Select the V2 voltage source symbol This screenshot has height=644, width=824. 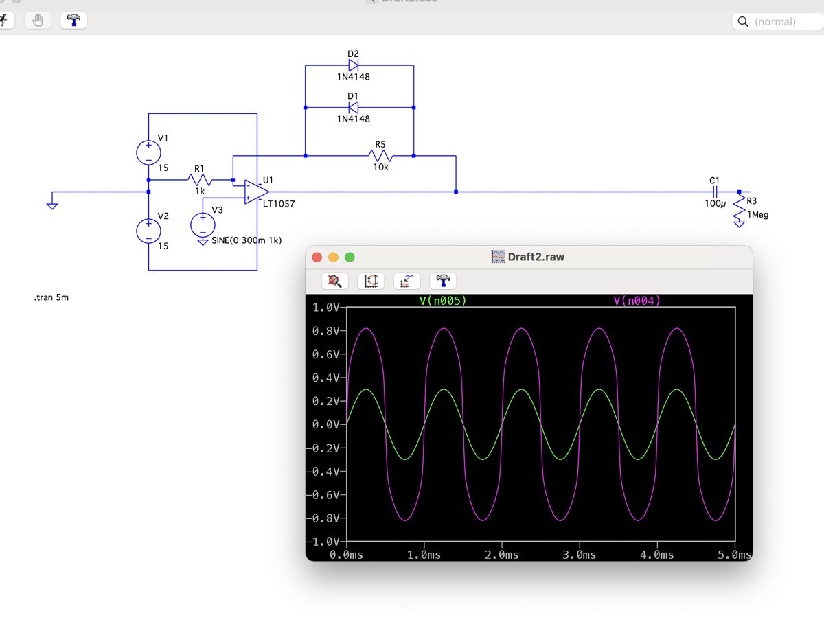coord(148,231)
